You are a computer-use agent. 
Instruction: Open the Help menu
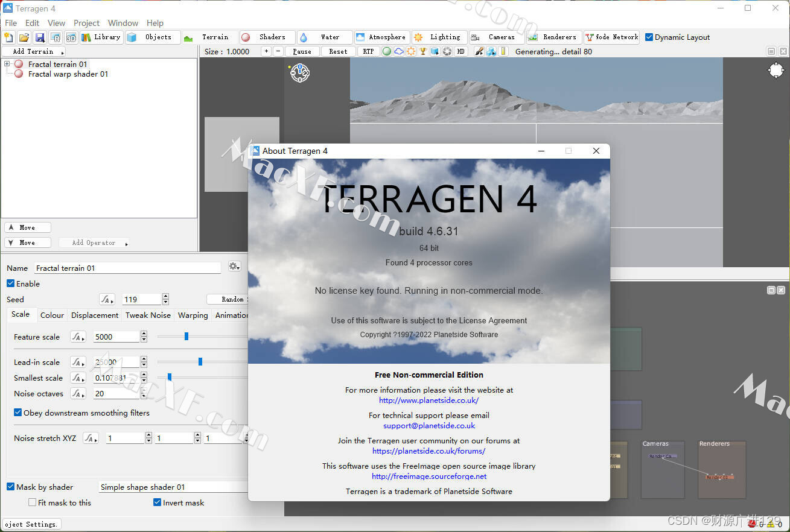pos(155,23)
